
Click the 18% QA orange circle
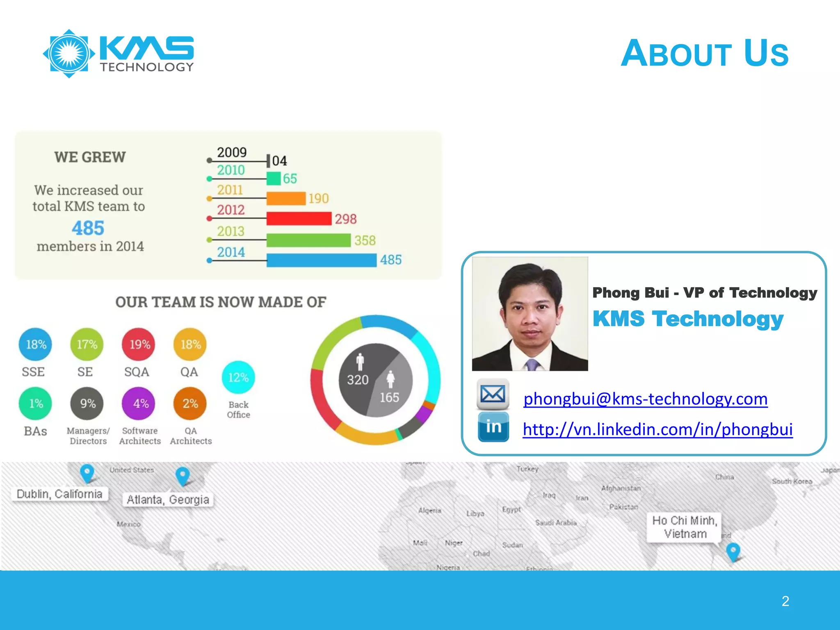click(x=190, y=345)
